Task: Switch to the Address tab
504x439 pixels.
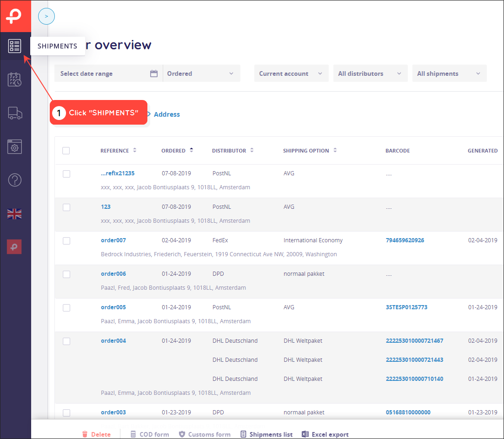Action: click(167, 114)
